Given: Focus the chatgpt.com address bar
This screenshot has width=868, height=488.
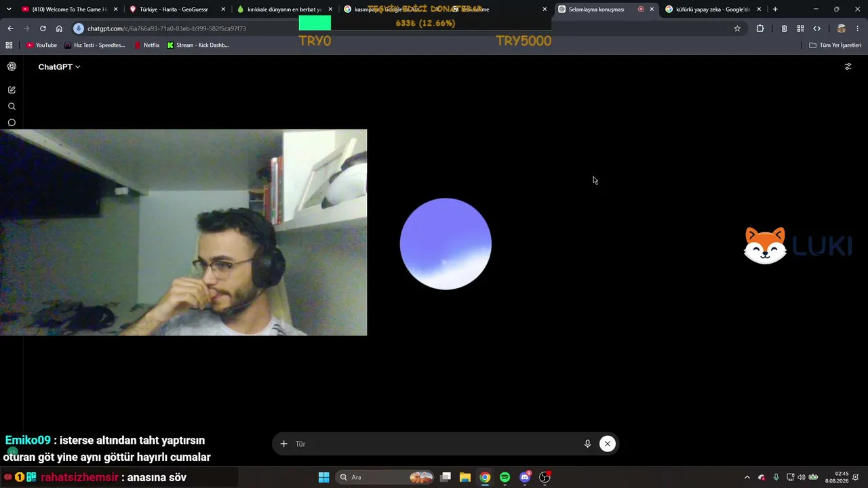Looking at the screenshot, I should (407, 28).
